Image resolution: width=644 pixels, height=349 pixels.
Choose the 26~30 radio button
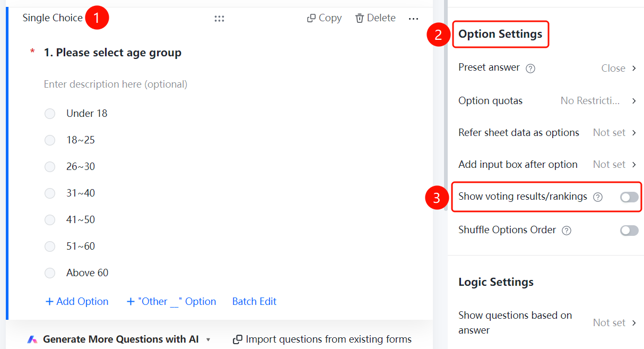[x=50, y=167]
